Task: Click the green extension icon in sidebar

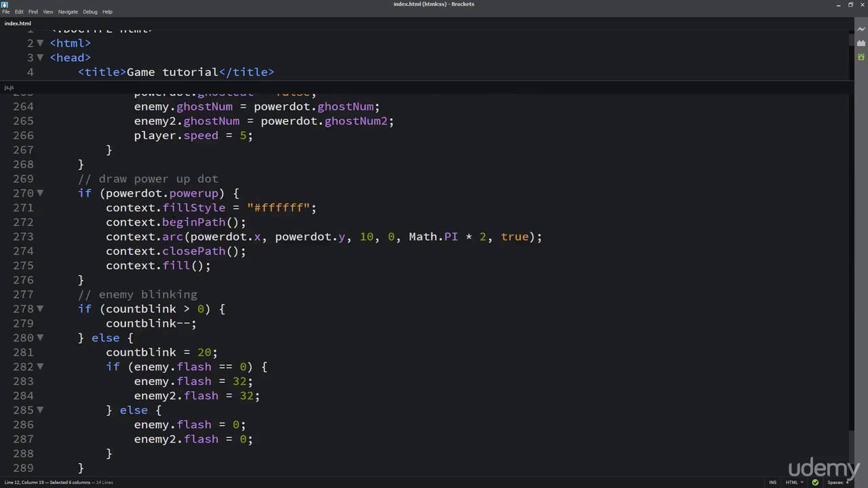Action: (861, 57)
